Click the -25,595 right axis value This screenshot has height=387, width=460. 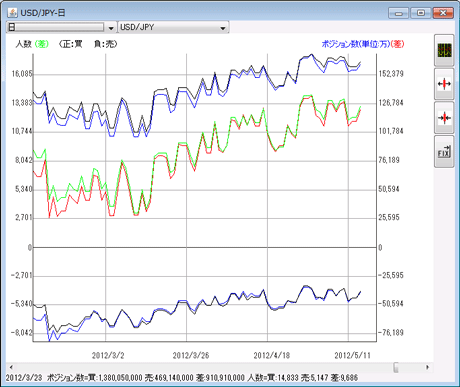click(x=391, y=276)
